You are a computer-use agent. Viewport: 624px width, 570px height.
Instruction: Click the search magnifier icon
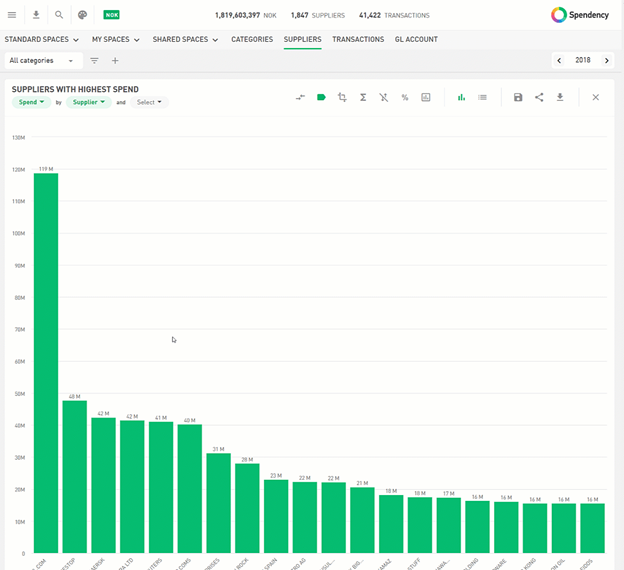(59, 15)
